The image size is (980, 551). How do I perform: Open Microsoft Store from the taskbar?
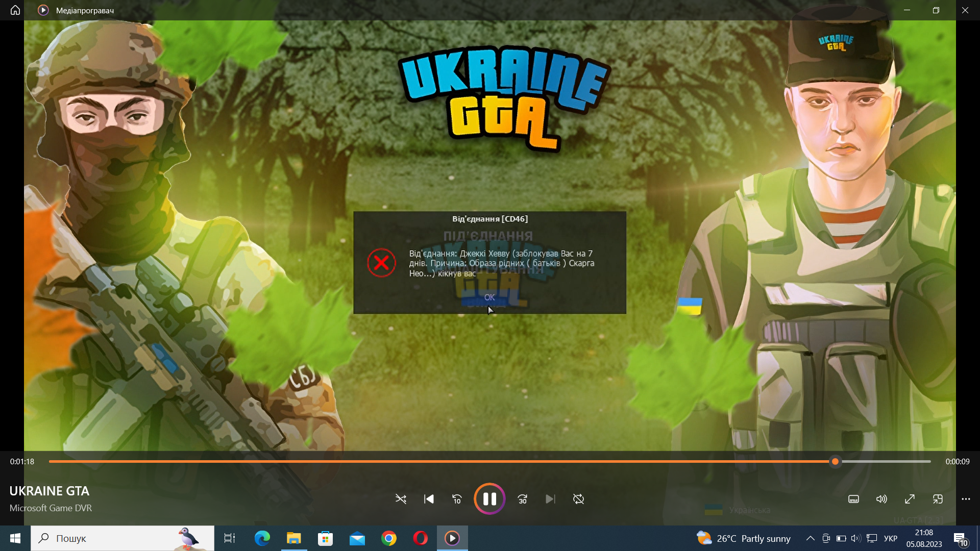pos(325,538)
